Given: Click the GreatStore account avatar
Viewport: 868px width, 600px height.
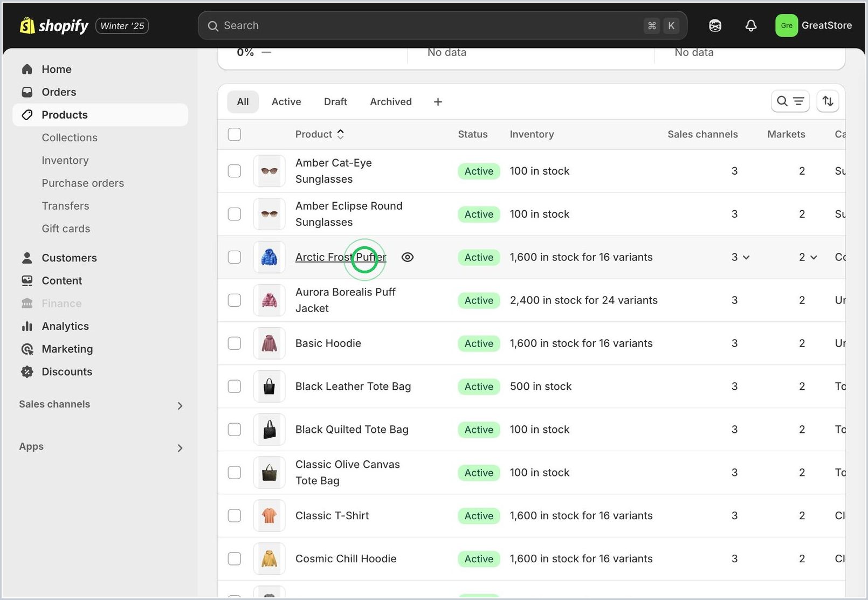Looking at the screenshot, I should click(x=787, y=25).
